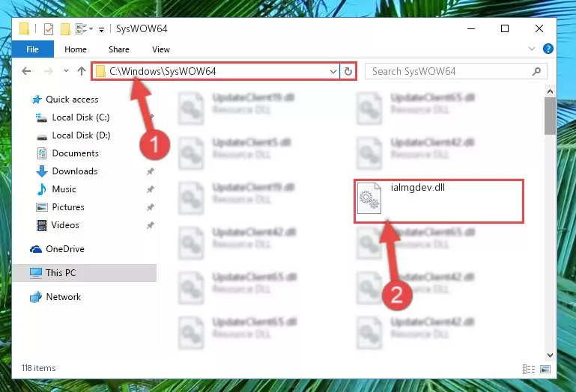
Task: Click the pin icon beside Downloads
Action: [150, 171]
